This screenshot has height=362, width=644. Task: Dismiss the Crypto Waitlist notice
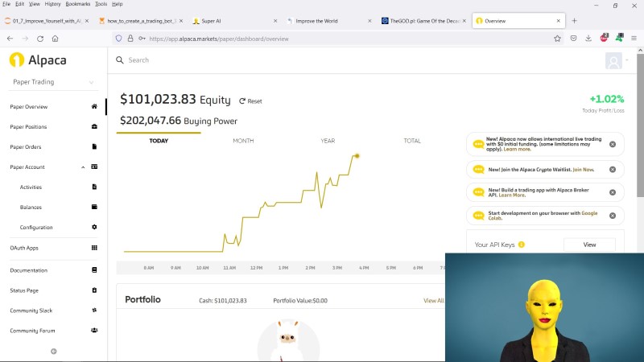613,170
